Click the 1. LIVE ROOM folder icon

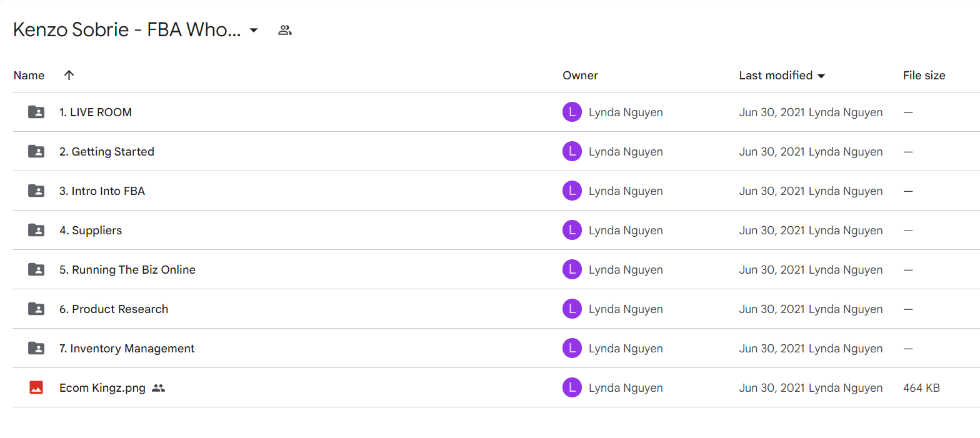[36, 112]
